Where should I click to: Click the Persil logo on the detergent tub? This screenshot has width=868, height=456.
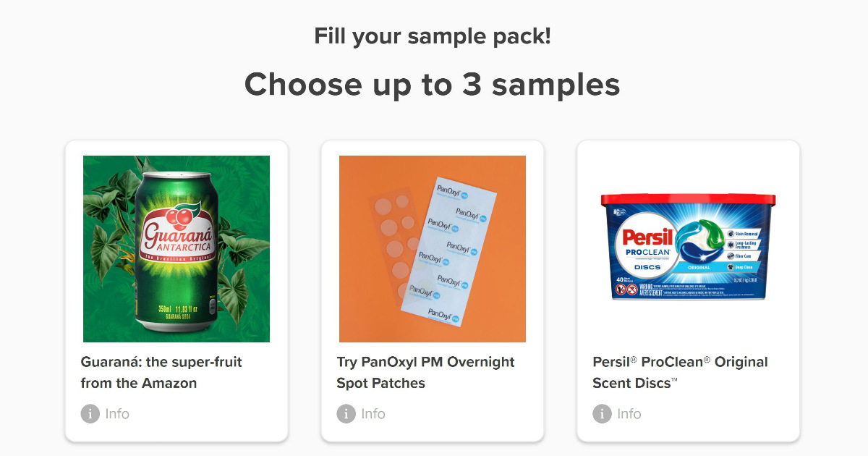point(647,237)
